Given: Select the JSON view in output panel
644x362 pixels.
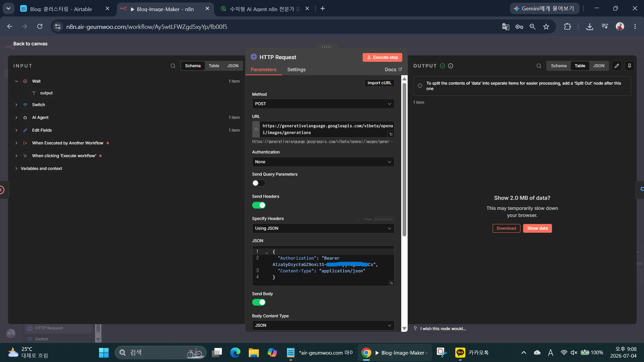Looking at the screenshot, I should coord(598,66).
